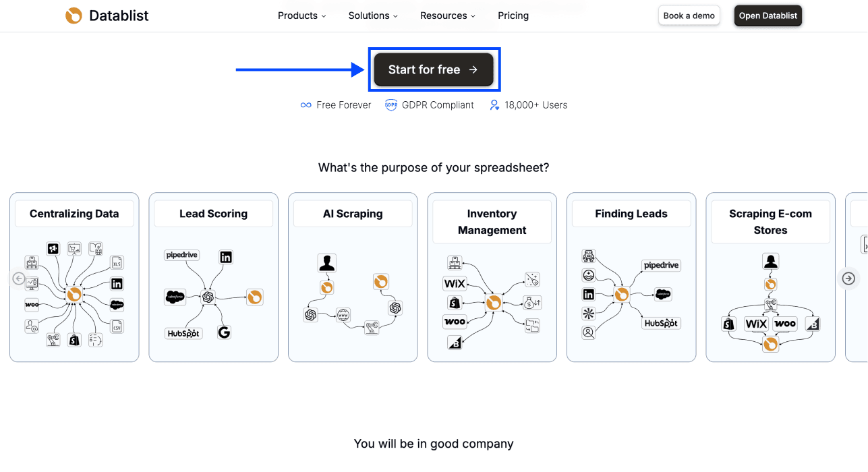Viewport: 868px width, 472px height.
Task: Open the Resources dropdown
Action: (447, 16)
